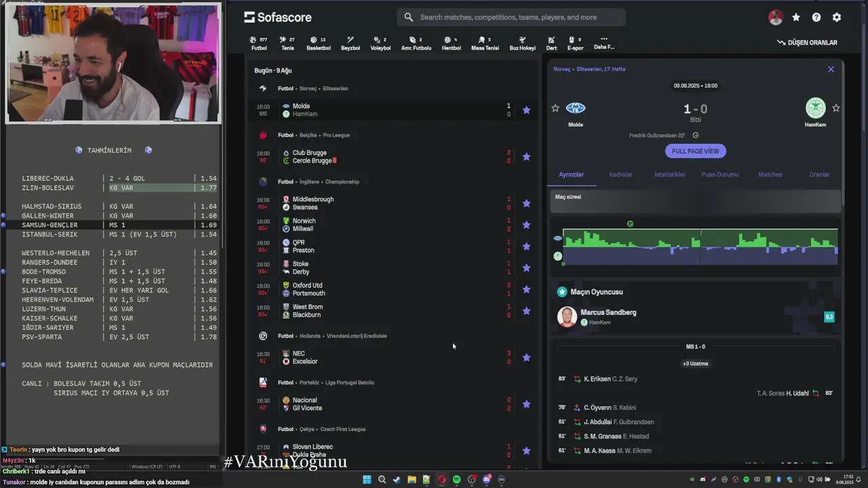Open the settings gear in Sofascore header
Screen dimensions: 868x488
pyautogui.click(x=837, y=18)
